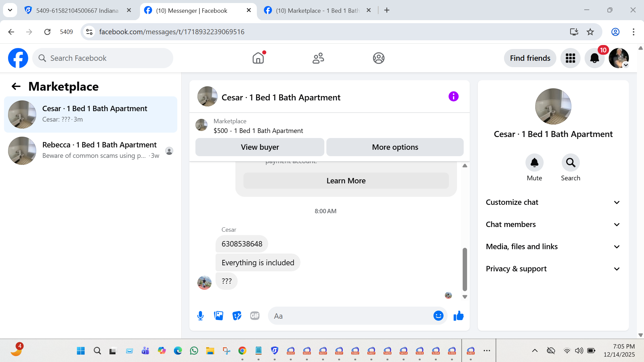Viewport: 644px width, 362px height.
Task: Send a thumbs-up like in chat
Action: (458, 316)
